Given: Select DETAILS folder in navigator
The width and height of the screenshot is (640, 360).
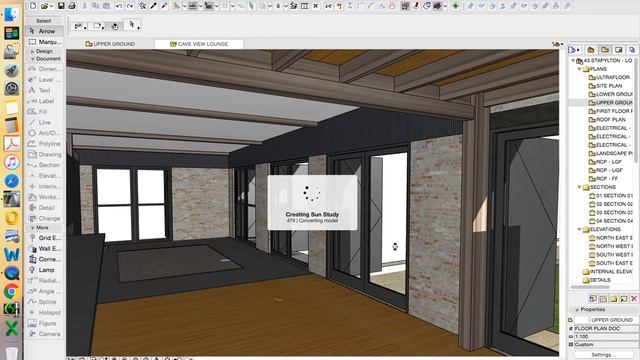Looking at the screenshot, I should 597,280.
